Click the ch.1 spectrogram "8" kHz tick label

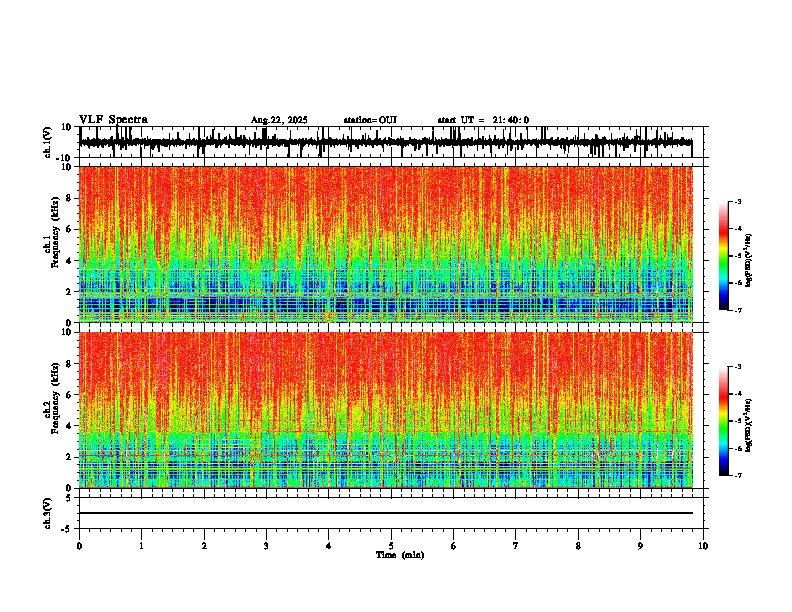coord(70,198)
